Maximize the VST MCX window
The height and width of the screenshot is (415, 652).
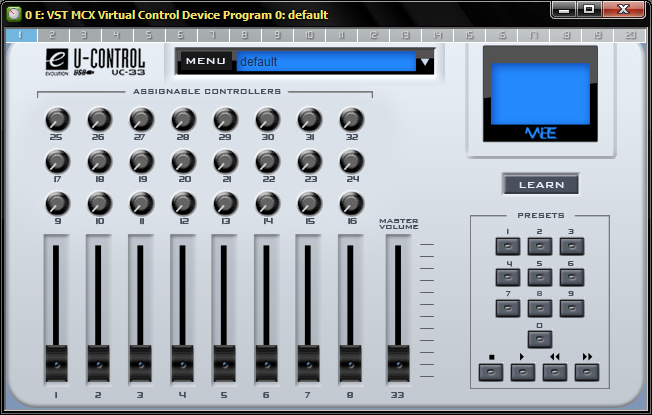(589, 10)
